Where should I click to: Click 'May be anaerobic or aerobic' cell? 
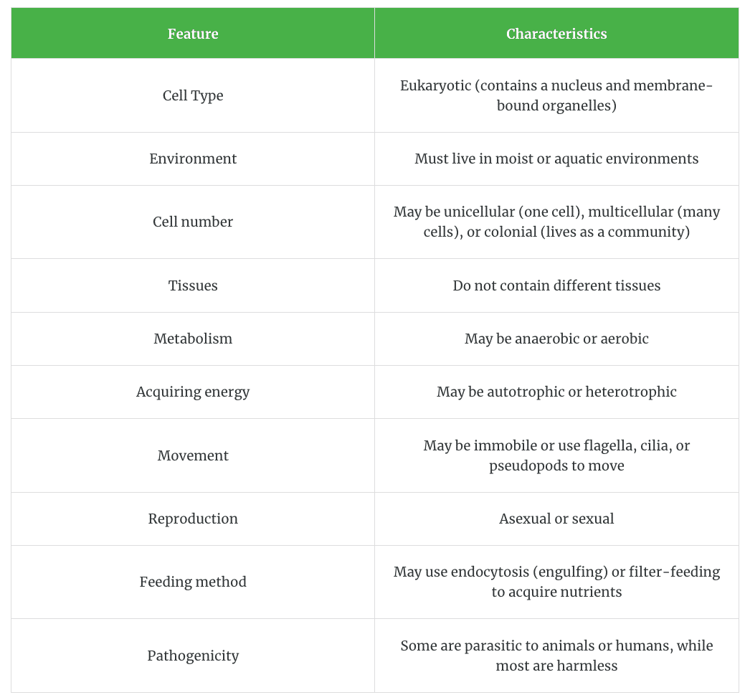point(556,339)
